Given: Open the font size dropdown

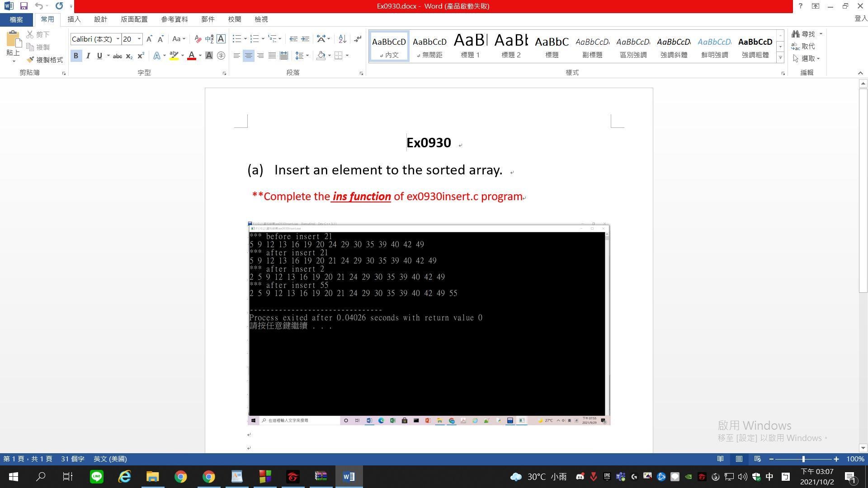Looking at the screenshot, I should coord(138,39).
